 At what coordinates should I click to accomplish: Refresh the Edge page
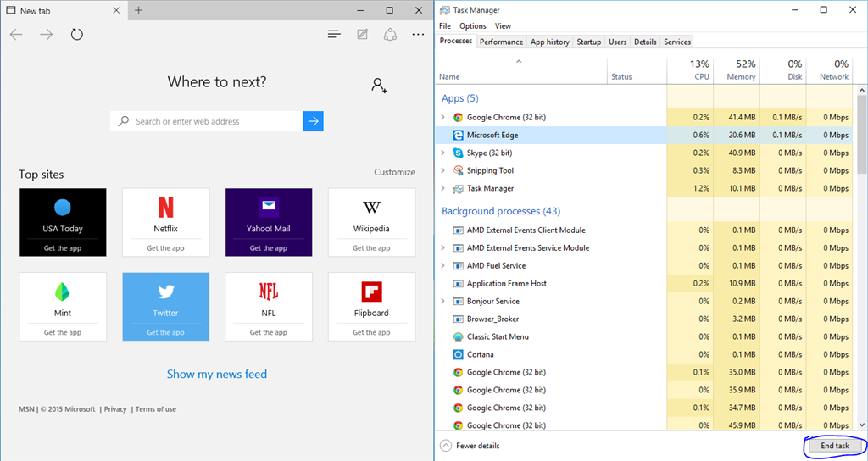[x=77, y=34]
